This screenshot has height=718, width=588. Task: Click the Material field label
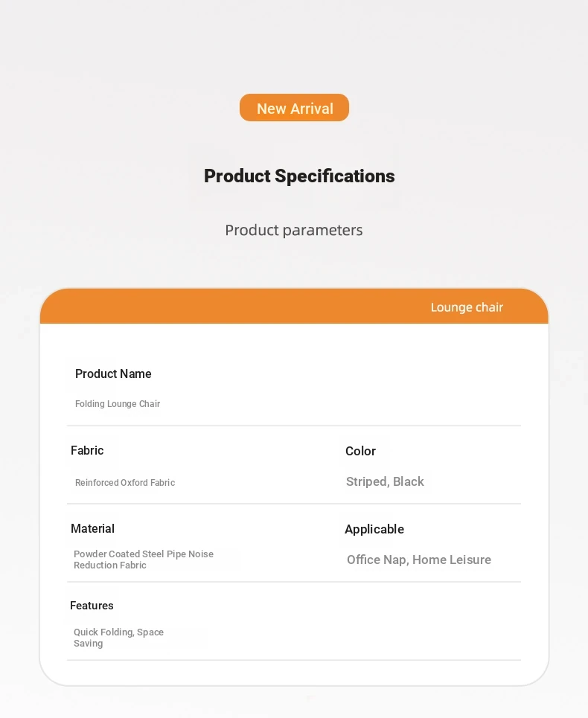pyautogui.click(x=92, y=528)
